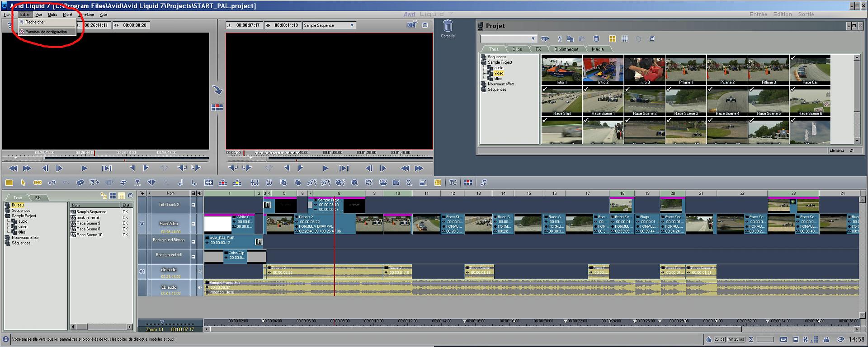Click the undo arrow in timeline toolbar
Image resolution: width=868 pixels, height=347 pixels.
tap(52, 183)
